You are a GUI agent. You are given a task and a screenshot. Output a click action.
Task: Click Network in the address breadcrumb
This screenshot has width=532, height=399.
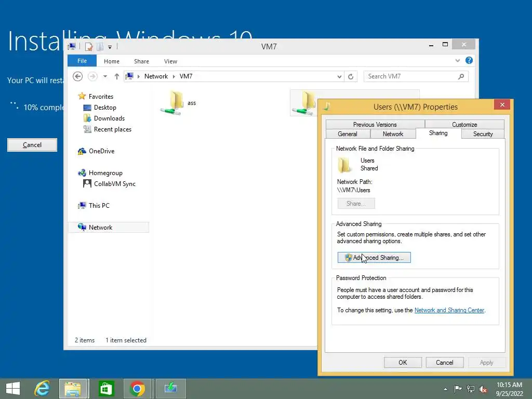click(x=156, y=76)
